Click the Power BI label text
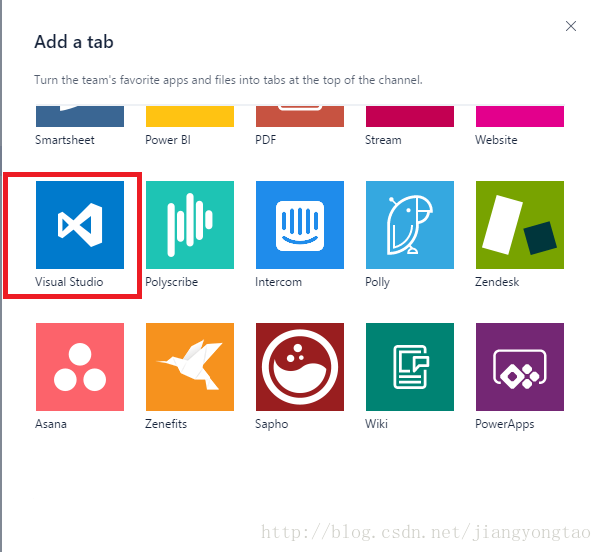Viewport: 602px width, 552px height. pyautogui.click(x=168, y=140)
